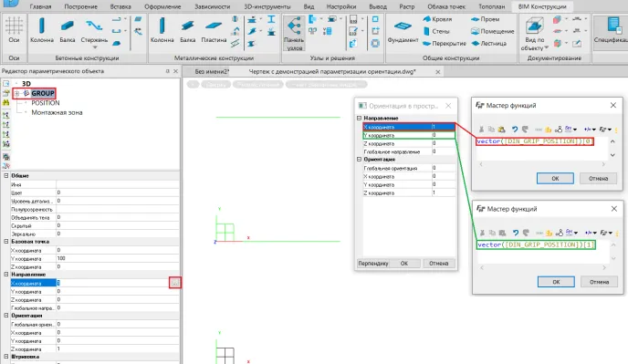628x364 pixels.
Task: Switch to the 3D-инструменты ribbon tab
Action: tap(267, 6)
